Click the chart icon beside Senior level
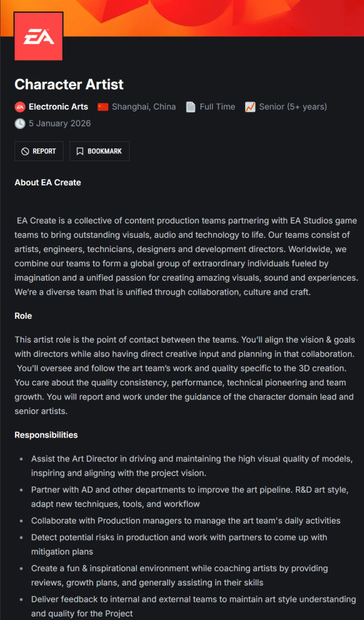 click(250, 107)
